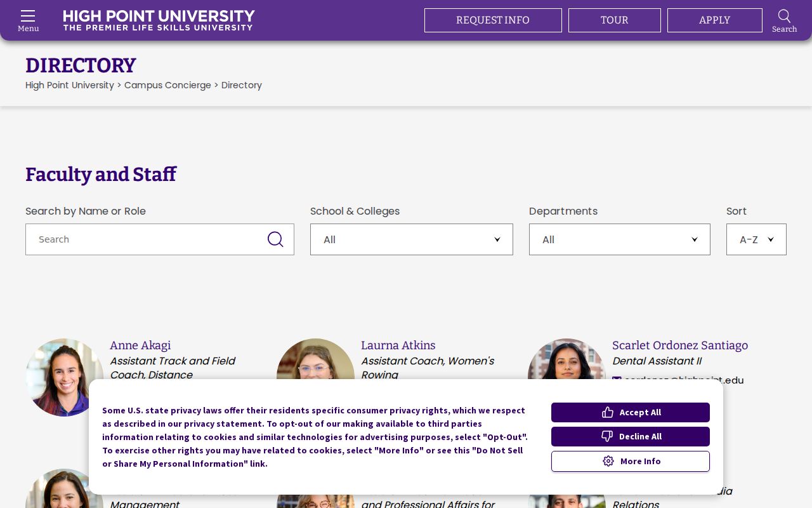Click Laurna Atkins's profile photo

tap(315, 359)
